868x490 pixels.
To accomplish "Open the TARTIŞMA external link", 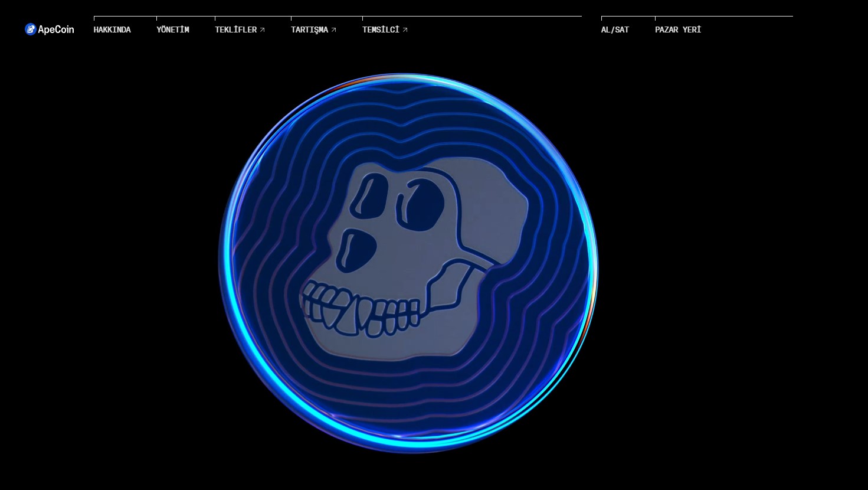I will point(313,30).
